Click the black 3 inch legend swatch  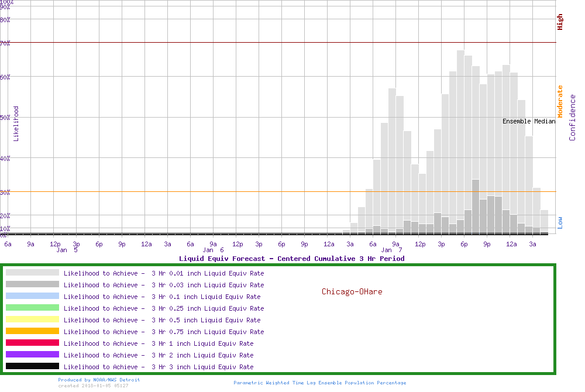point(32,366)
